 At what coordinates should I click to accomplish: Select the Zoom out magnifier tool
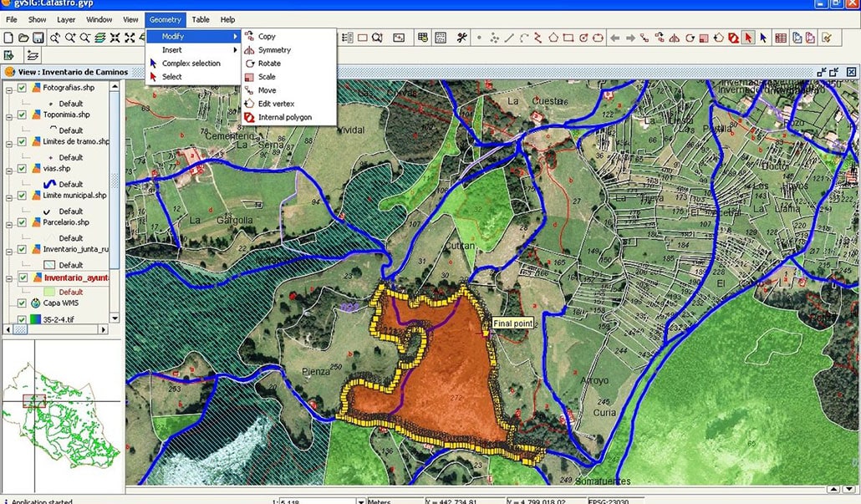(85, 38)
